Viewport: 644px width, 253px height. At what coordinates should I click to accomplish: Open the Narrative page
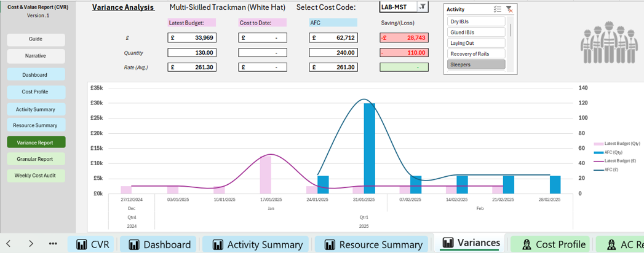tap(36, 56)
